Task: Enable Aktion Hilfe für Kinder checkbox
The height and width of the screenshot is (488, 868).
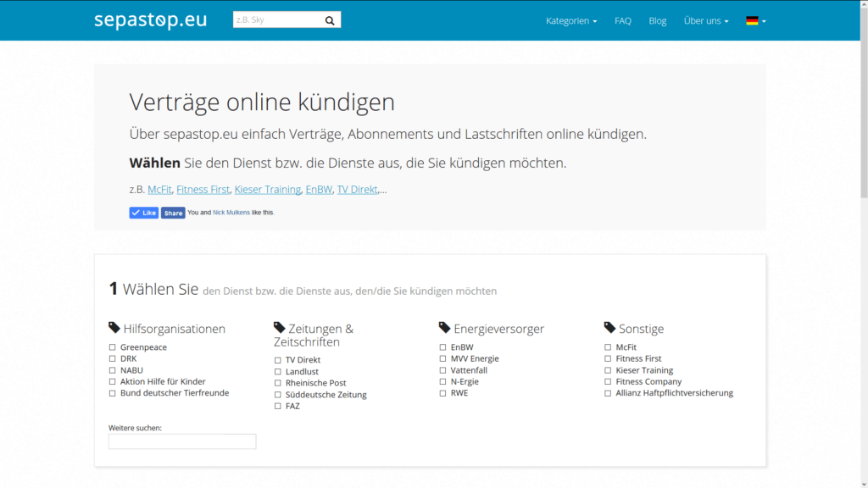Action: 113,382
